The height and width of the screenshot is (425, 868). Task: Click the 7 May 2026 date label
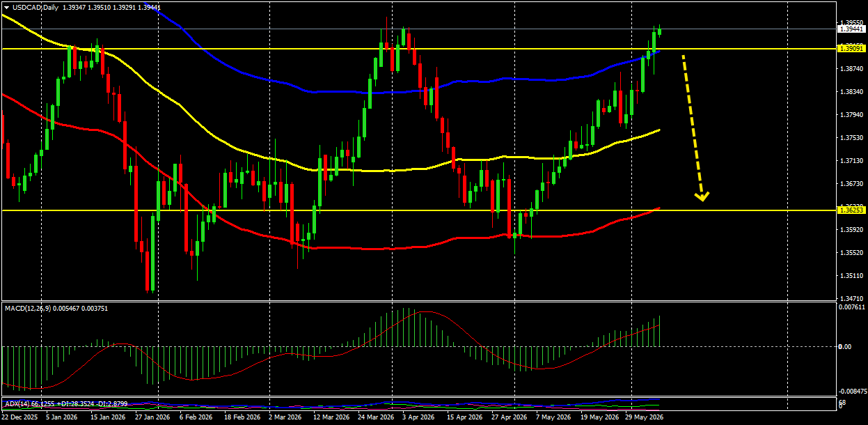click(553, 417)
